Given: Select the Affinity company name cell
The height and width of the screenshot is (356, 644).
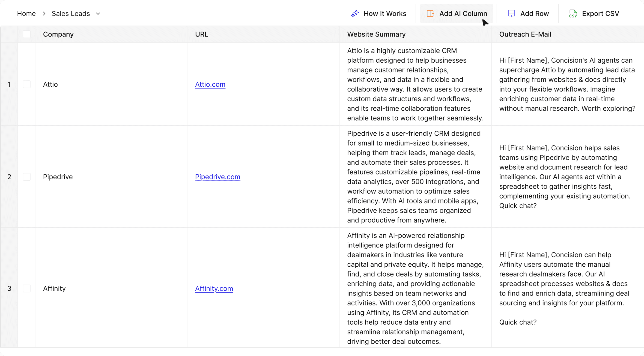Looking at the screenshot, I should pyautogui.click(x=111, y=287).
